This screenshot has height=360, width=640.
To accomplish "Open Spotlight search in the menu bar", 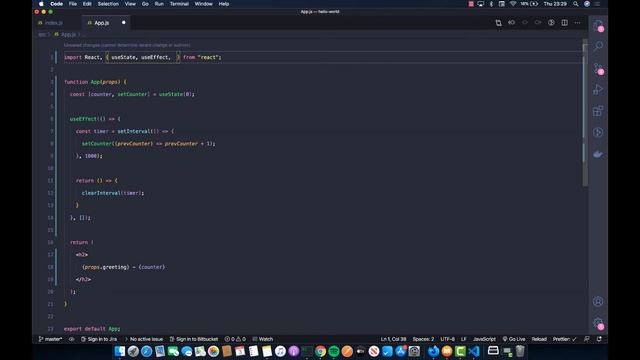I will pos(576,4).
